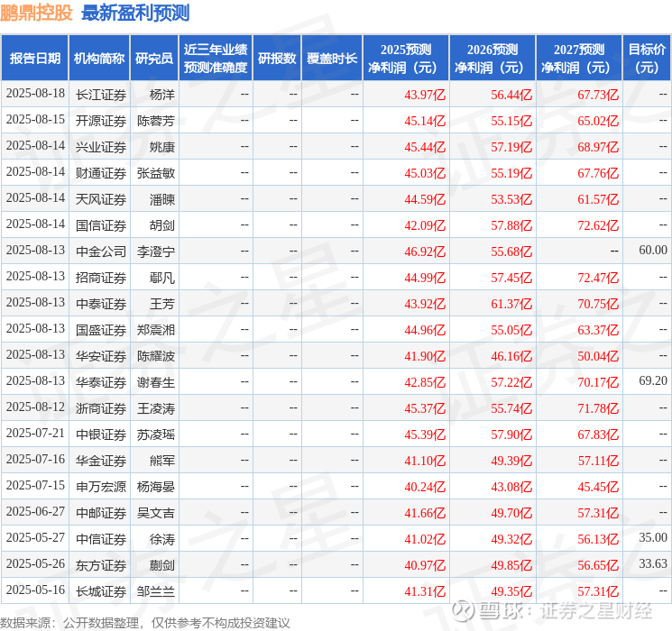Click the 开源证券 institution cell

point(101,121)
